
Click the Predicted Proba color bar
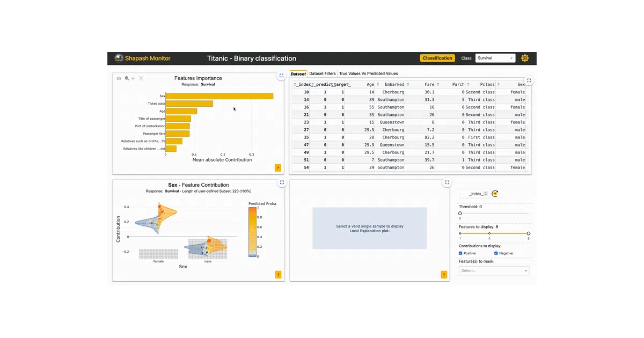[x=252, y=232]
